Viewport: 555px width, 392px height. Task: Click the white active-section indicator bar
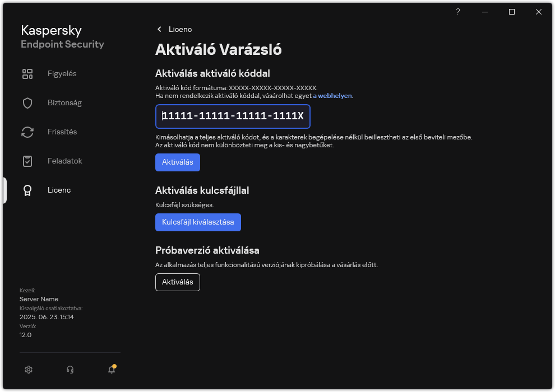pos(4,190)
